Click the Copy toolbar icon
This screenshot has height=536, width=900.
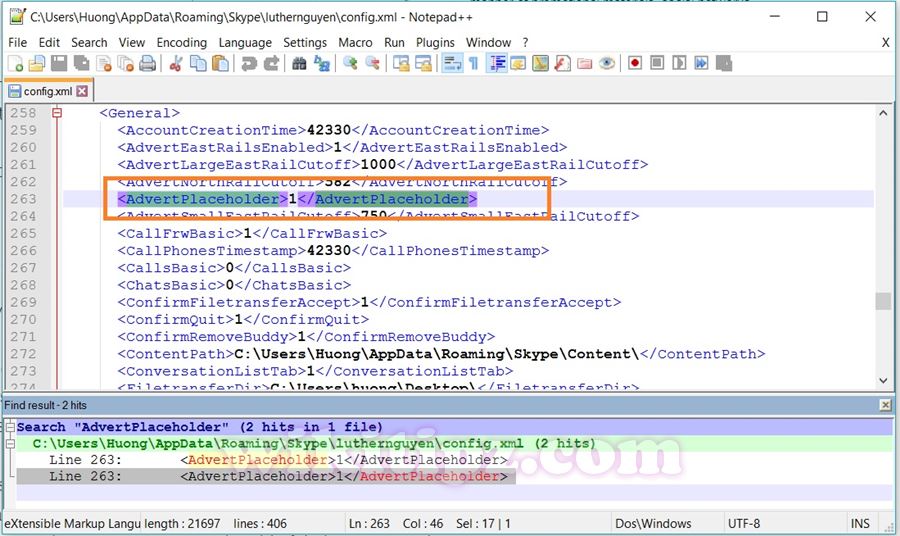click(x=198, y=63)
